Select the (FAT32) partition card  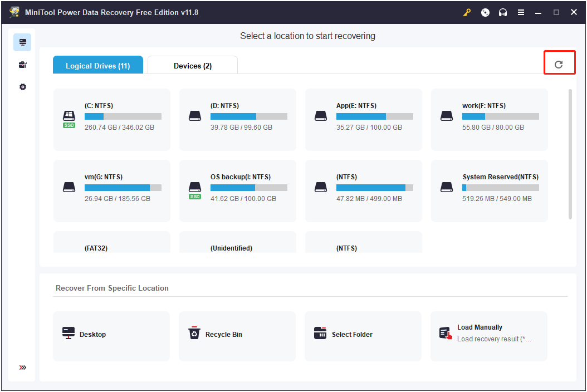coord(111,242)
